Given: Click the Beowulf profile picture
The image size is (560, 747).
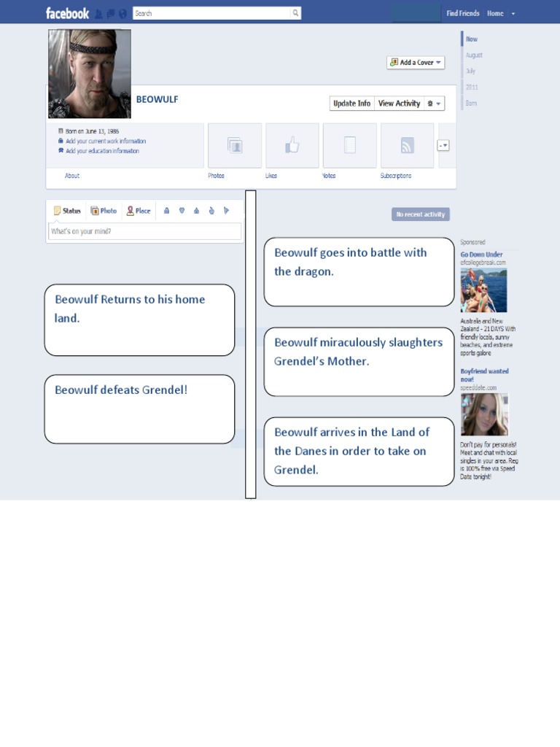Looking at the screenshot, I should coord(90,74).
